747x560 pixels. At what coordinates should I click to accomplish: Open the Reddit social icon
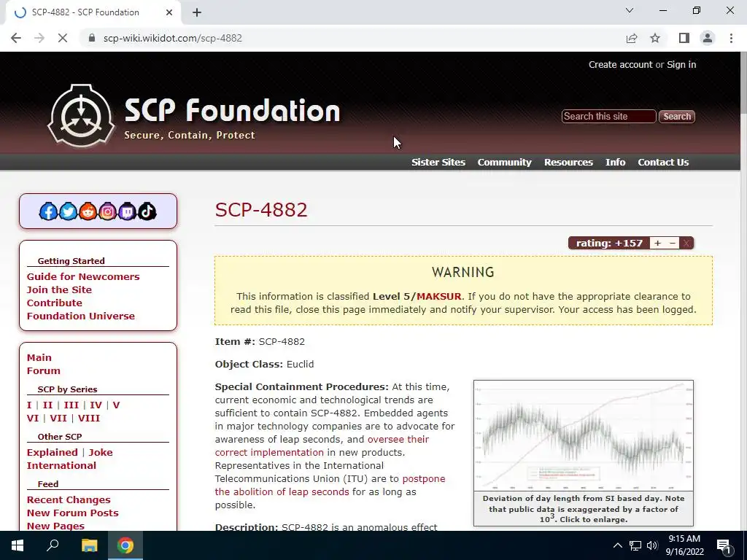pos(88,211)
